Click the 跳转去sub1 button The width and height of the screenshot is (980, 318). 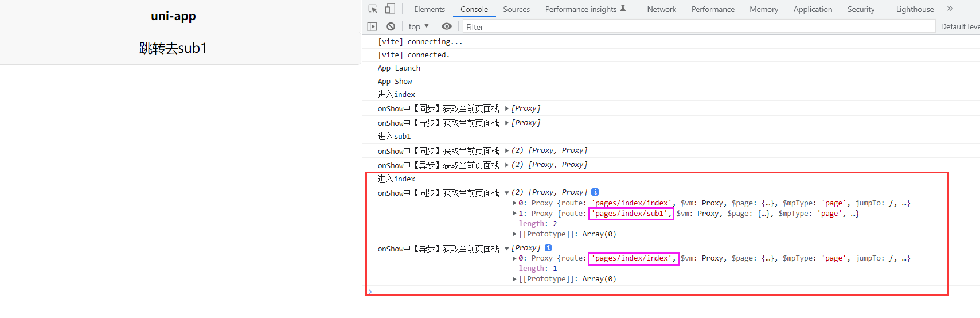point(180,48)
